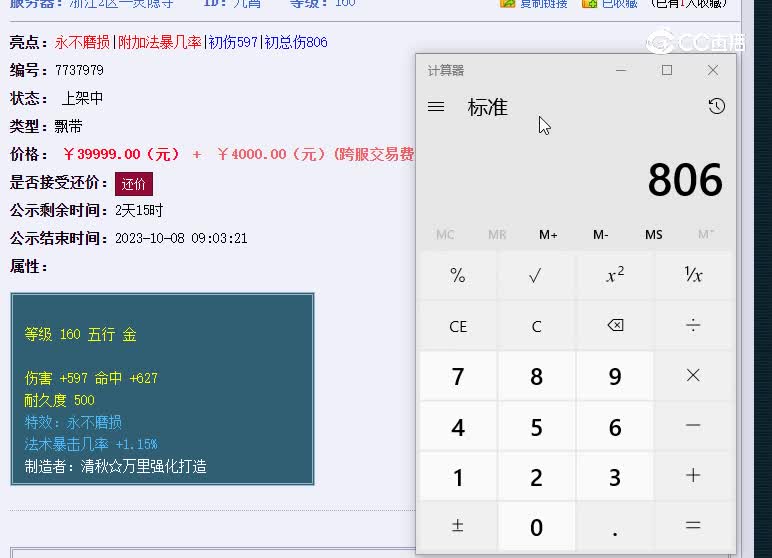
Task: Click the M+ memory add key
Action: 548,234
